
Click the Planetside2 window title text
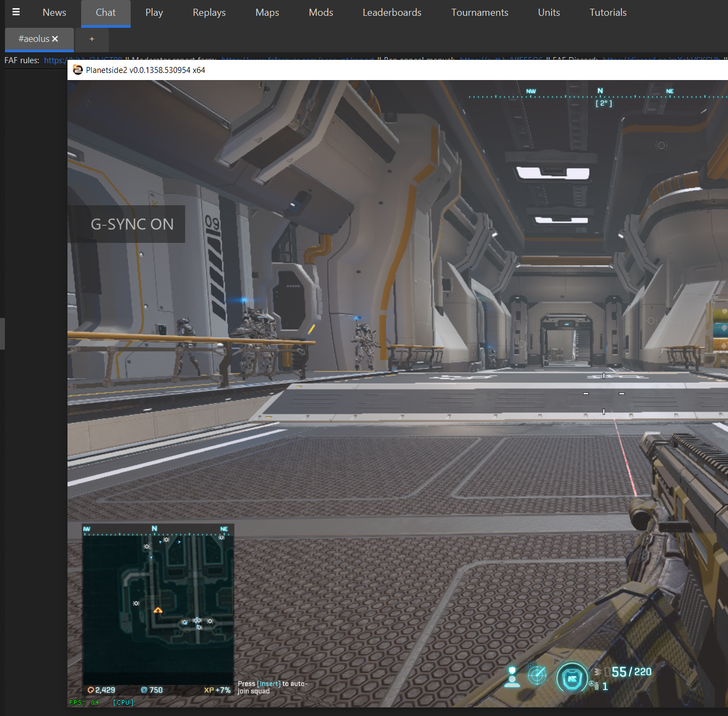click(145, 70)
